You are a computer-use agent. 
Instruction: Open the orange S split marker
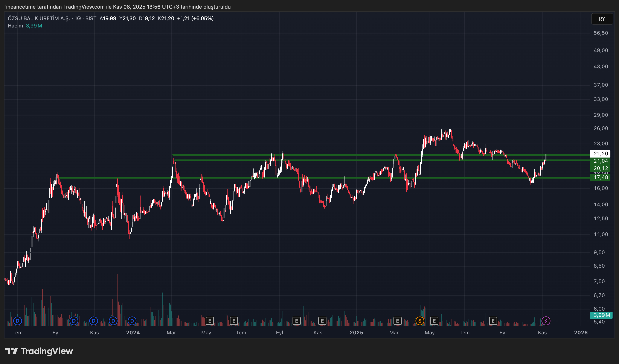(x=420, y=321)
